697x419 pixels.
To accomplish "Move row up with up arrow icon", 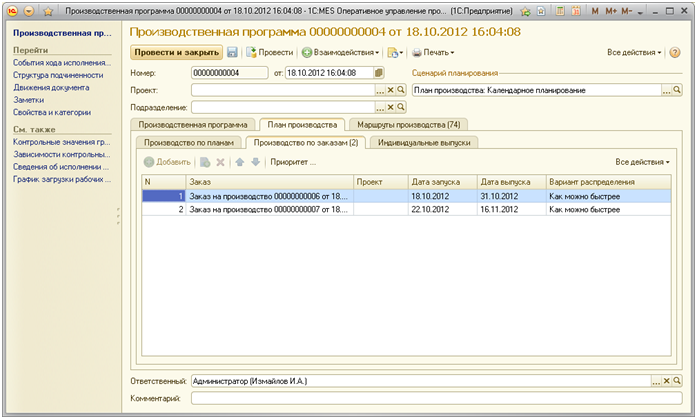I will (240, 162).
